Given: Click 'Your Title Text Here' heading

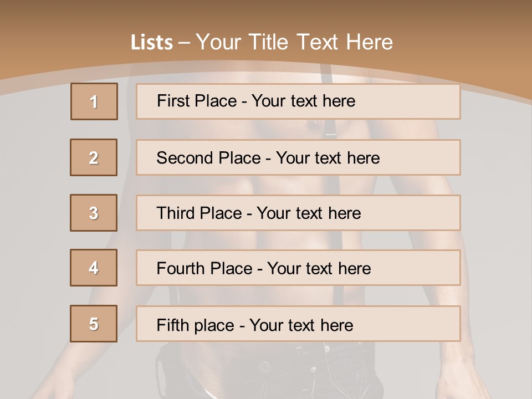Looking at the screenshot, I should pyautogui.click(x=294, y=42).
